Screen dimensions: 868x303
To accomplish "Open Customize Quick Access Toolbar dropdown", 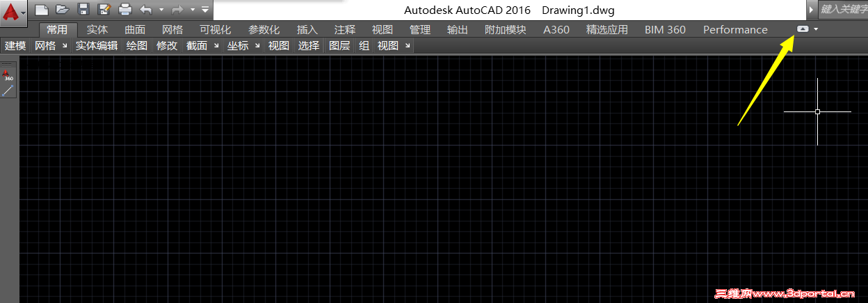I will (x=205, y=10).
